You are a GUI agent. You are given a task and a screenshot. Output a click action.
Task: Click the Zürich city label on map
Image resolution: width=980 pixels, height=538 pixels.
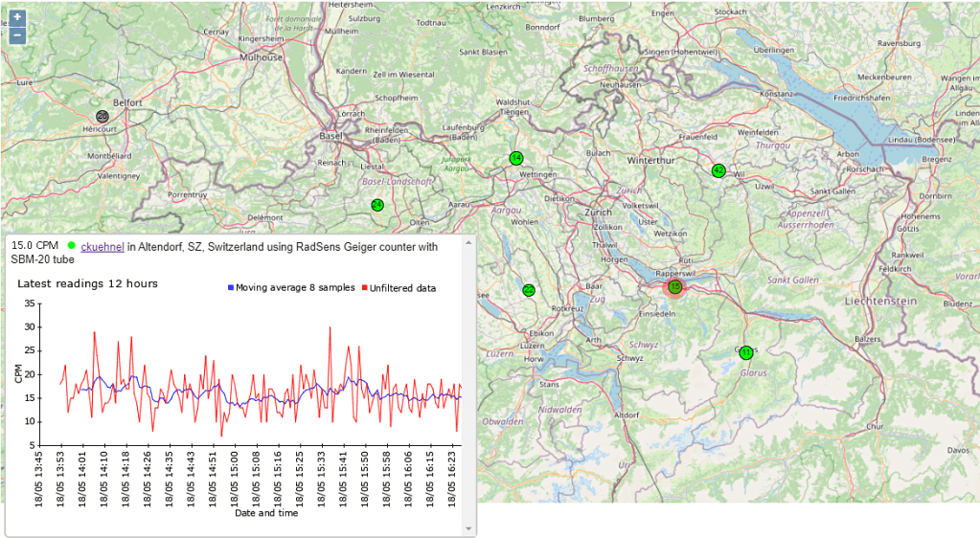point(599,212)
